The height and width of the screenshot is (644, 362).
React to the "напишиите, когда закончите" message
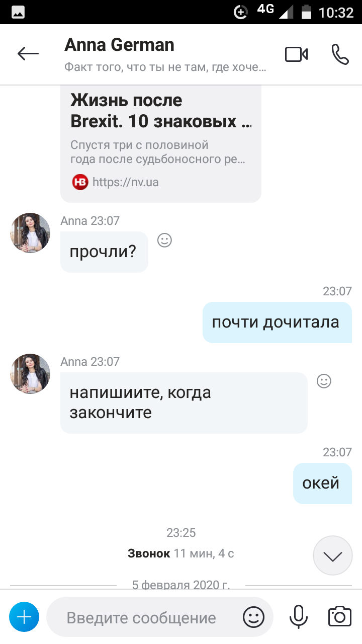click(x=324, y=381)
